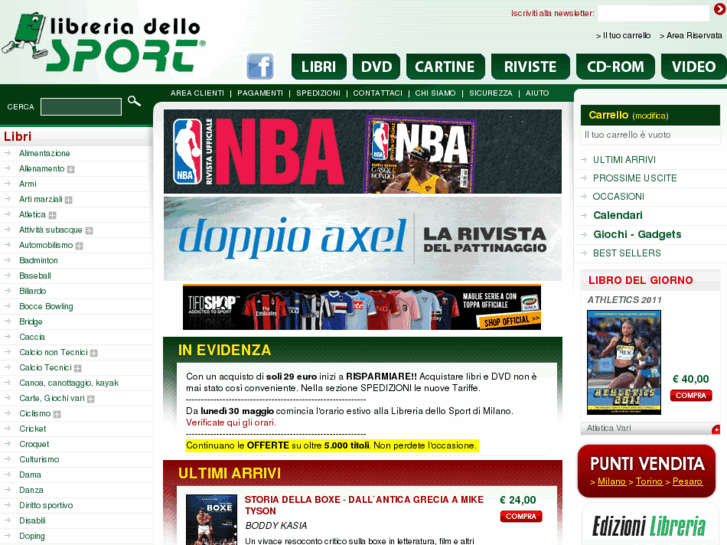Click the newsletter email field
The width and height of the screenshot is (727, 545).
pos(653,13)
